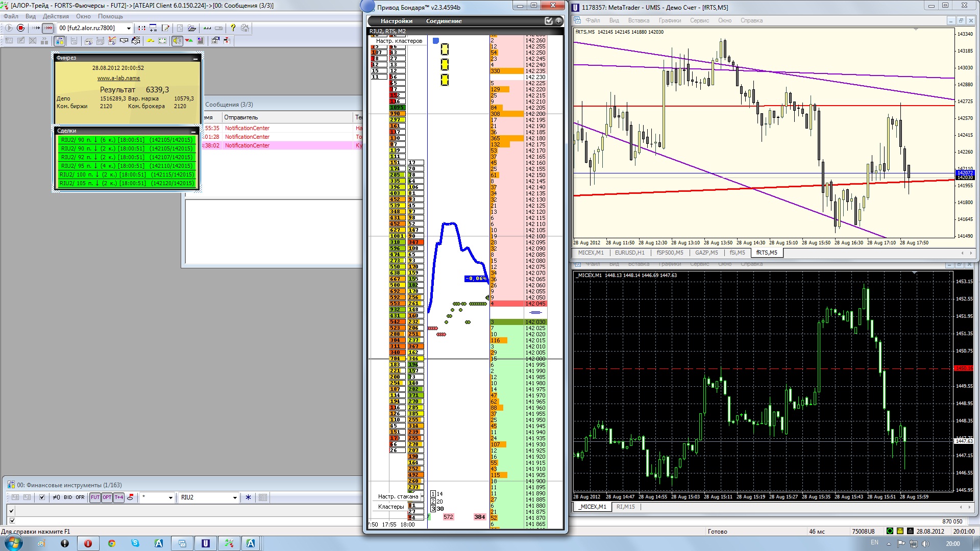Click the yellow question mark help icon

point(233,28)
